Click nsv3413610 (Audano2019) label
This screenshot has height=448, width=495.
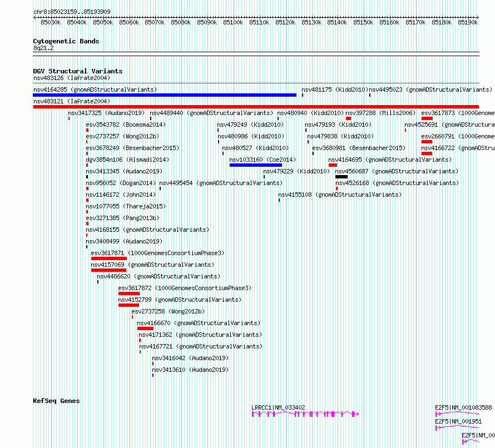click(190, 370)
